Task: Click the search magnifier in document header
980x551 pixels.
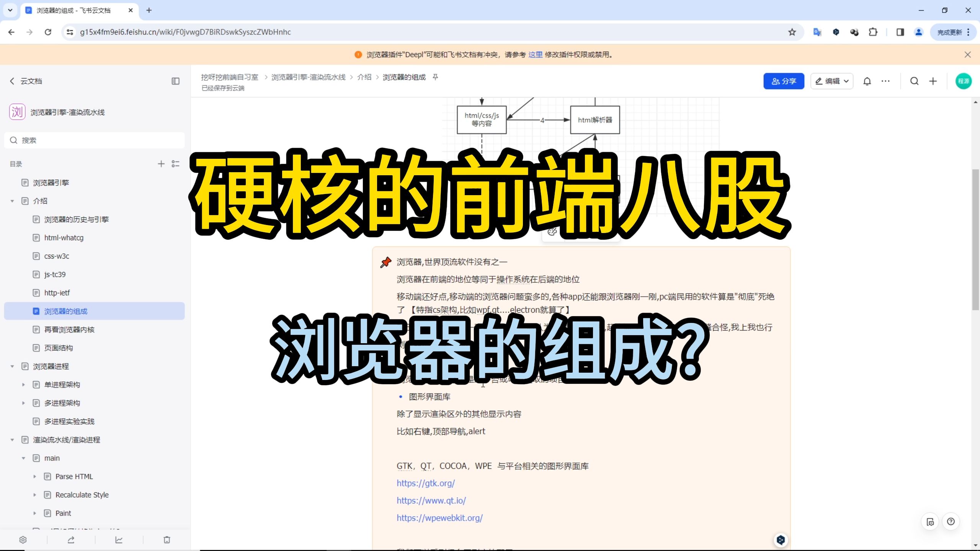Action: pos(914,81)
